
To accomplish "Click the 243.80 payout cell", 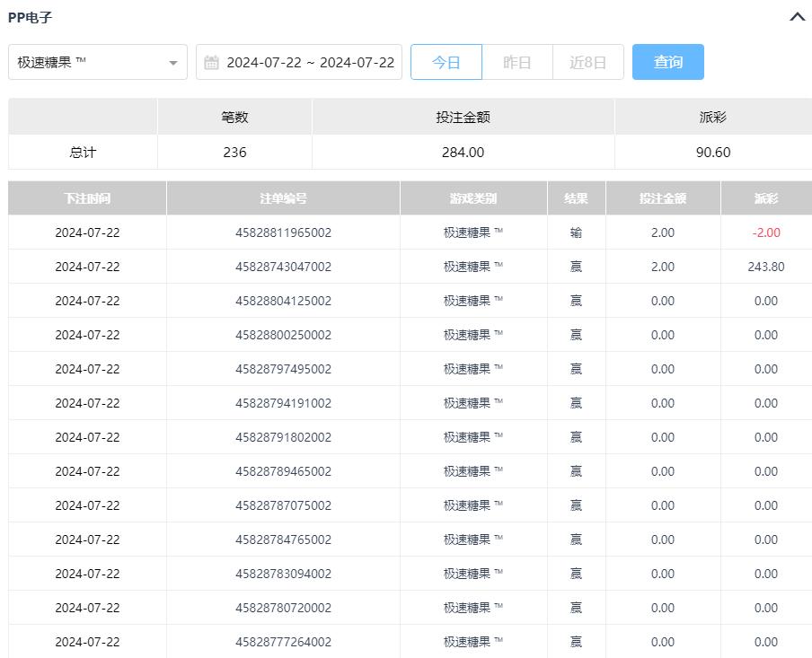I will tap(765, 267).
